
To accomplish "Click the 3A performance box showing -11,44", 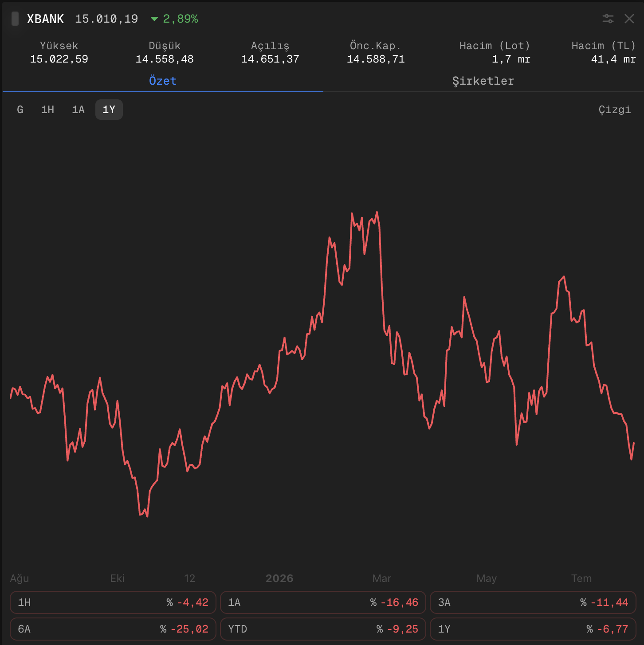I will pyautogui.click(x=533, y=602).
